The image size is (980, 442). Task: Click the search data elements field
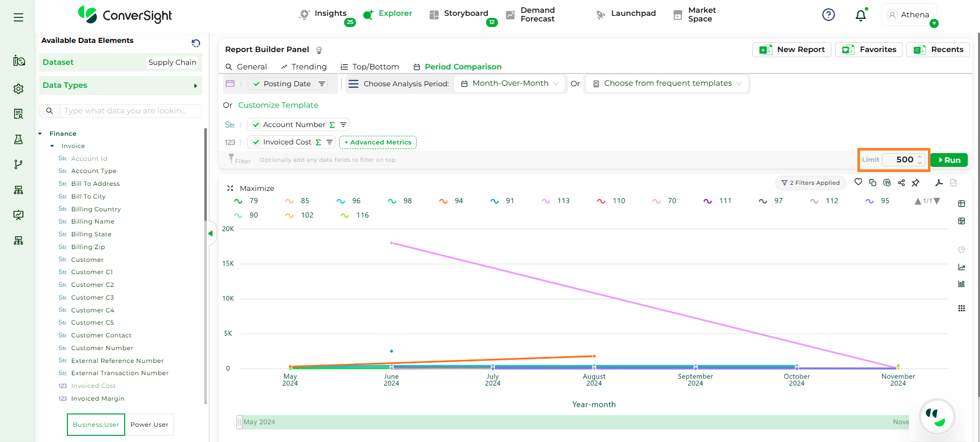[x=130, y=111]
